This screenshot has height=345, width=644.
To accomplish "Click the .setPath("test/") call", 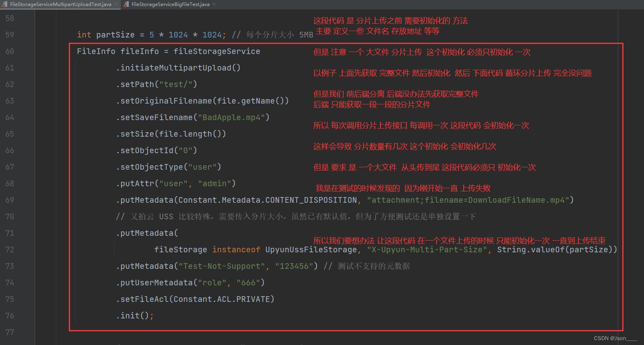I will 157,84.
